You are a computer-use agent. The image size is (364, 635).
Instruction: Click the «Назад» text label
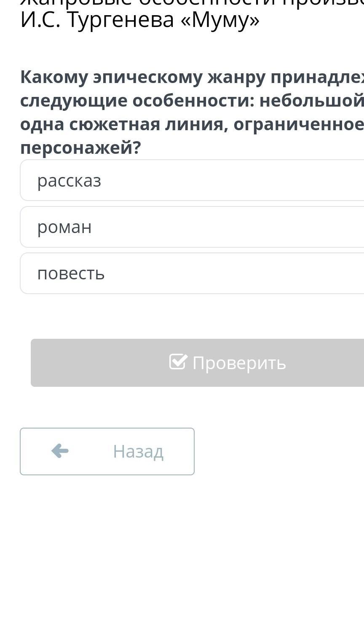coord(138,452)
